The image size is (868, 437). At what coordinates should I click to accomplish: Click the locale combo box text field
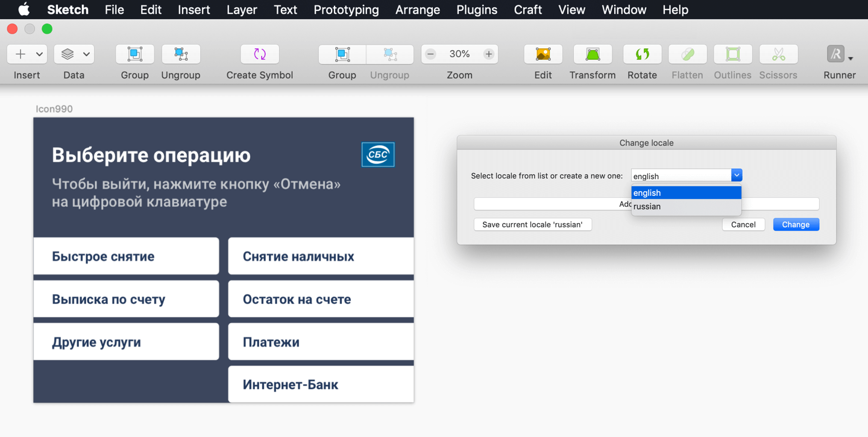(x=681, y=175)
